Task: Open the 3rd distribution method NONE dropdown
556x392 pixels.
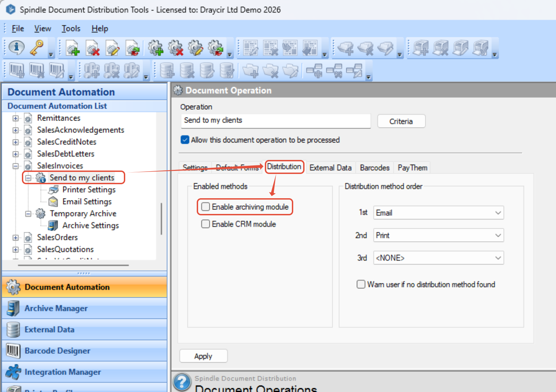Action: click(x=439, y=258)
